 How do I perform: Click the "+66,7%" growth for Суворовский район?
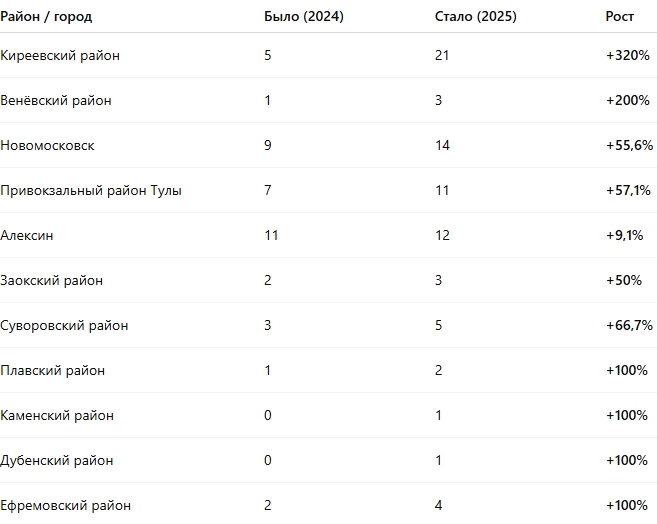(629, 325)
